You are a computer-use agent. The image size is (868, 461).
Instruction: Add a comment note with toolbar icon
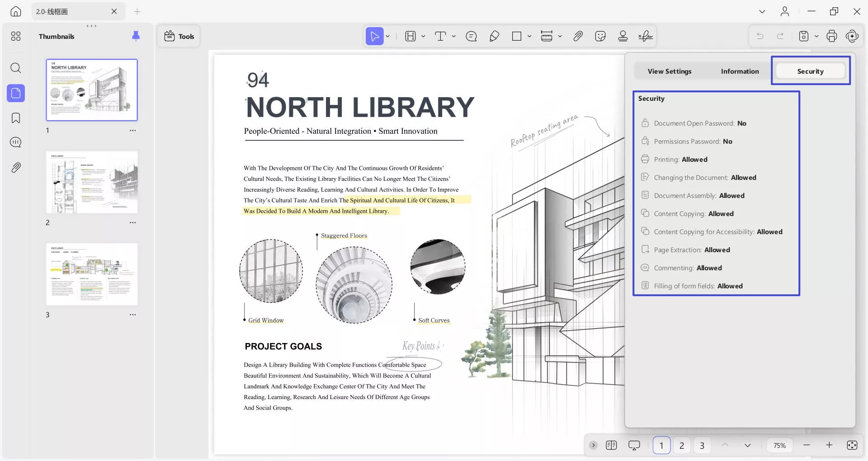point(471,36)
